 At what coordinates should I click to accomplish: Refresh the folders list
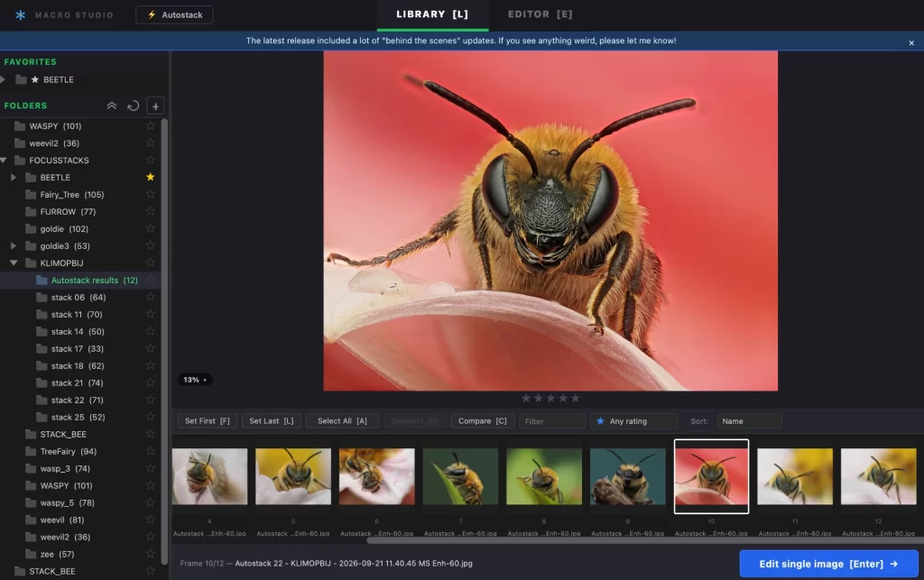(134, 106)
